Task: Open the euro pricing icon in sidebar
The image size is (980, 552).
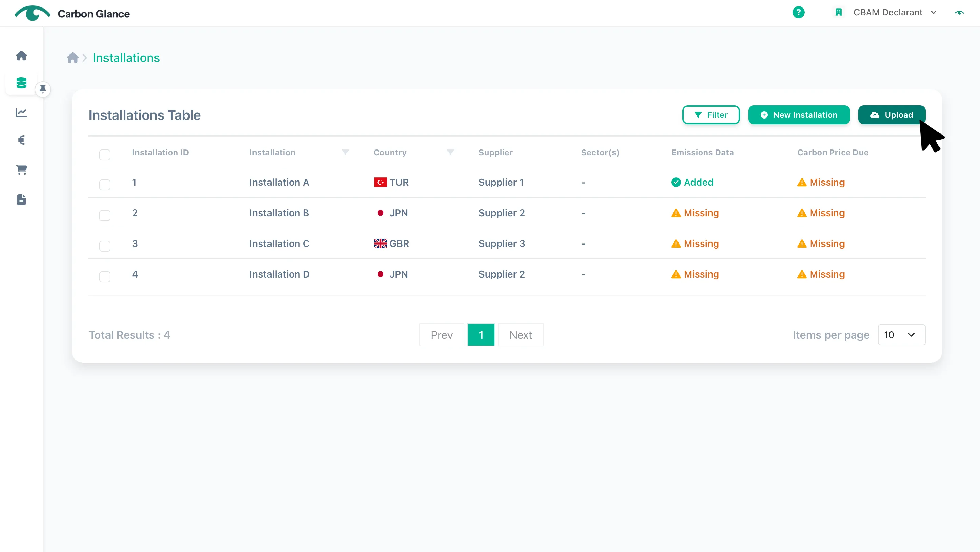Action: [21, 140]
